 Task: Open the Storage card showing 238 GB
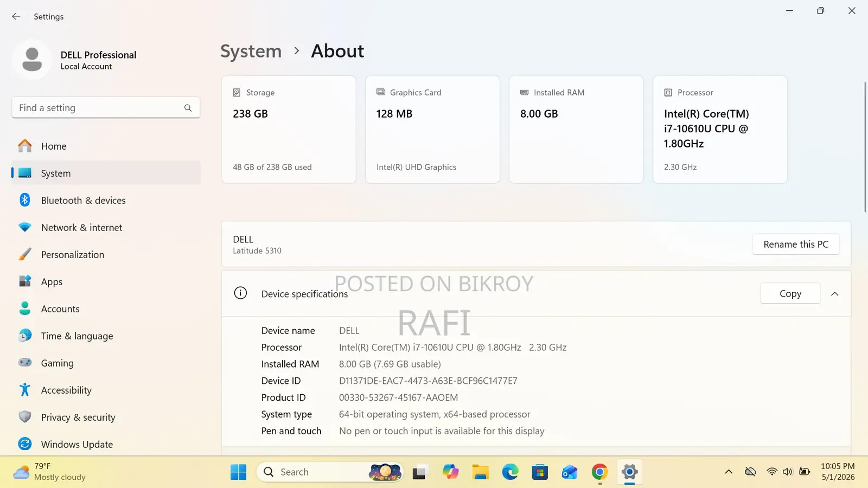coord(289,129)
